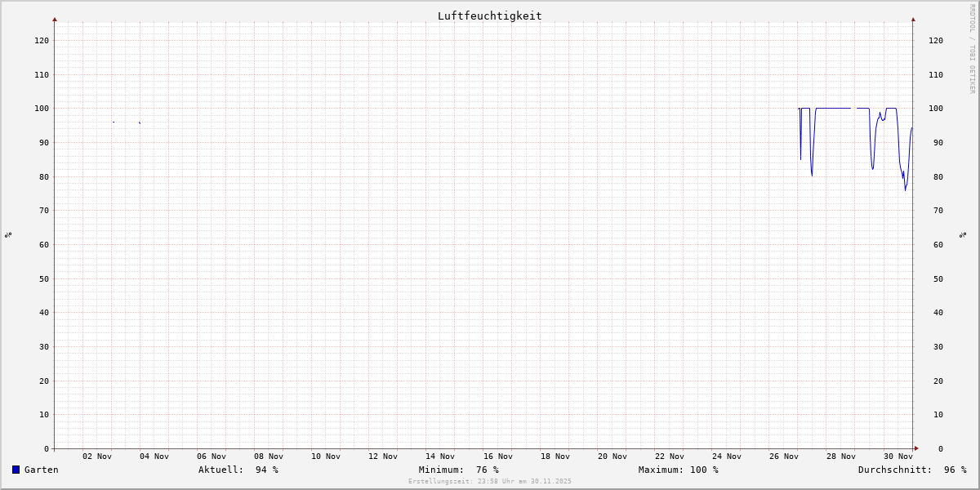Click the 28 Nov x-axis label
Image resolution: width=980 pixels, height=490 pixels.
click(841, 456)
